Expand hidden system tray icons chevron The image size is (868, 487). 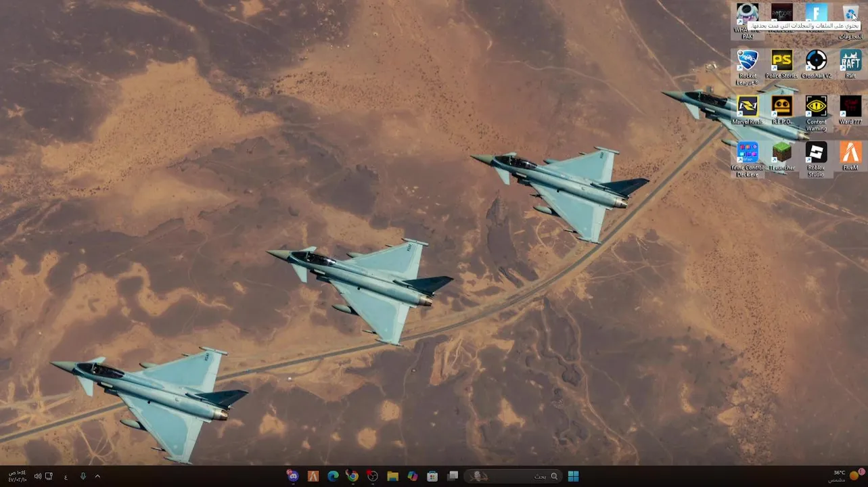pyautogui.click(x=97, y=476)
